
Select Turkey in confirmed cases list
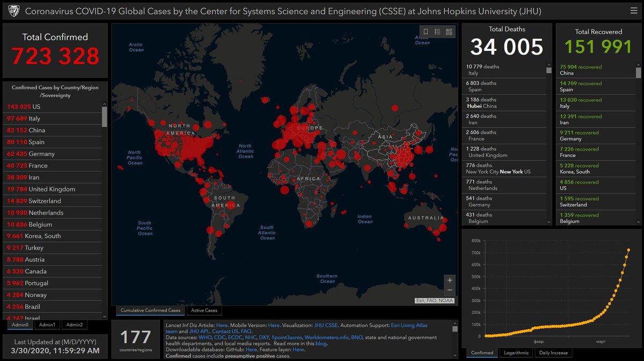(x=52, y=248)
